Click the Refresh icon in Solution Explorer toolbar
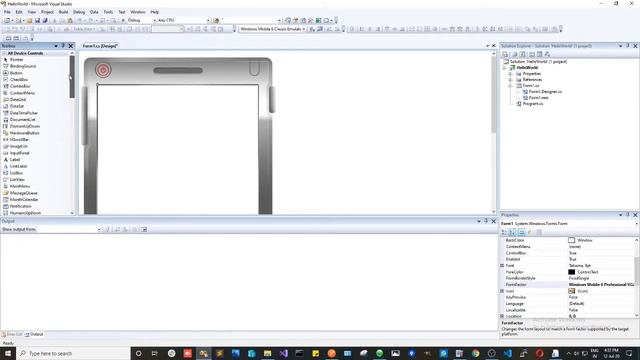 click(x=522, y=54)
